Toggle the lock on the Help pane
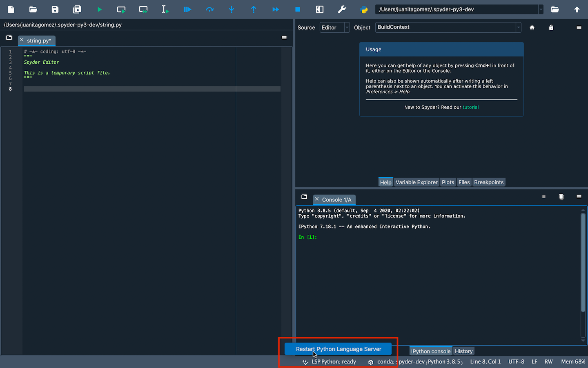The height and width of the screenshot is (368, 588). tap(551, 27)
